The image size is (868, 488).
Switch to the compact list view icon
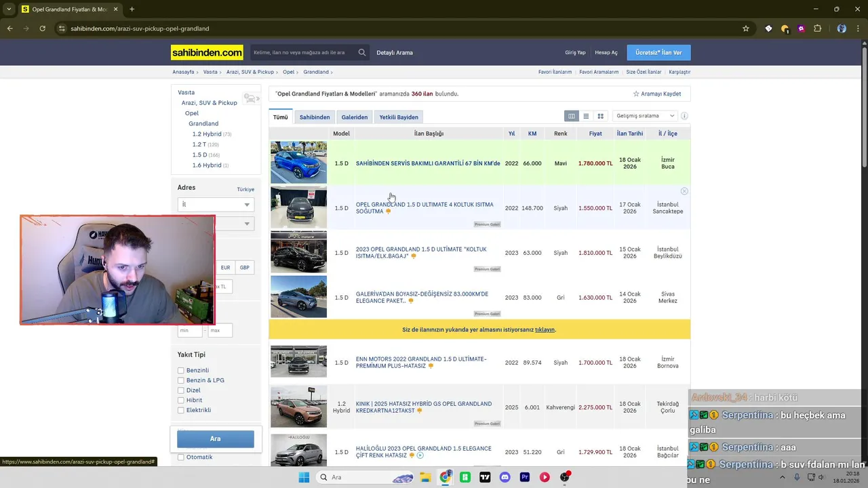pos(586,116)
